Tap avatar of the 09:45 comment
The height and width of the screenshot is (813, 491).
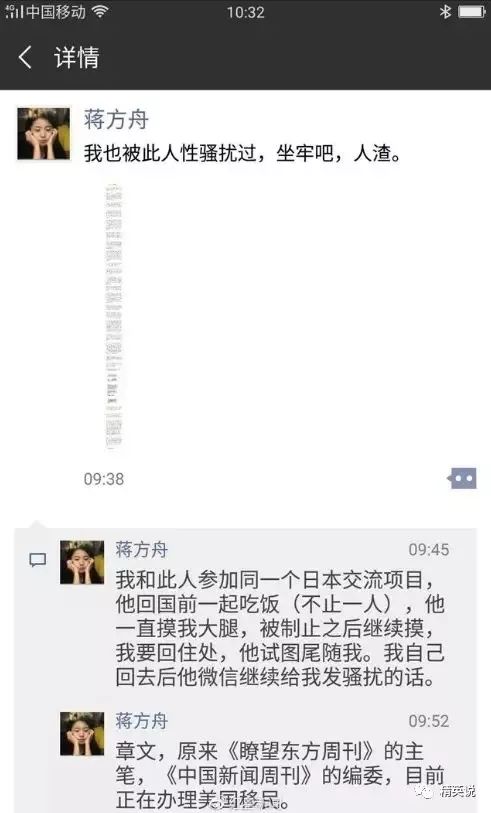[x=82, y=562]
